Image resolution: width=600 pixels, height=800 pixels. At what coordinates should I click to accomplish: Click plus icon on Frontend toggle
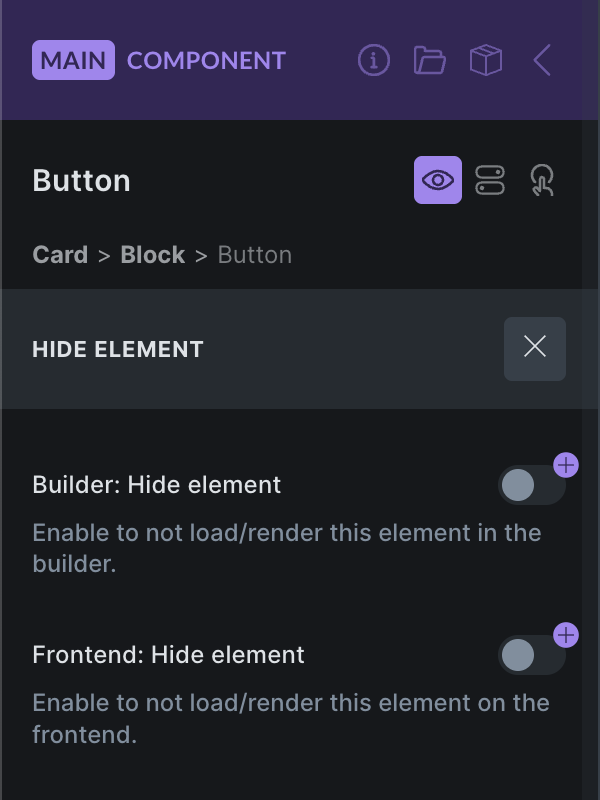point(566,635)
